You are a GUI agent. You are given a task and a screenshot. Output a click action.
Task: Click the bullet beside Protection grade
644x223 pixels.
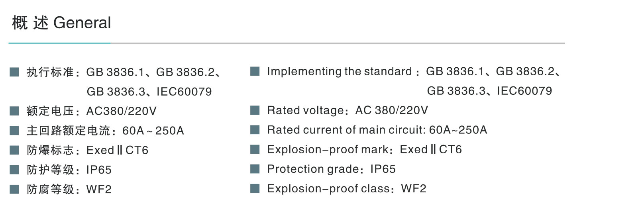255,169
